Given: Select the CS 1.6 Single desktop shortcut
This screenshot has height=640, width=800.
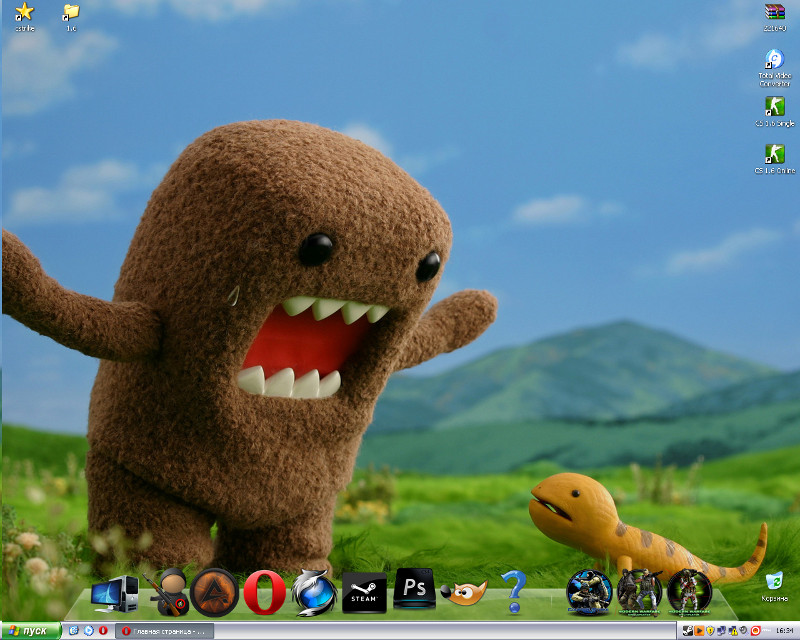Looking at the screenshot, I should [774, 108].
